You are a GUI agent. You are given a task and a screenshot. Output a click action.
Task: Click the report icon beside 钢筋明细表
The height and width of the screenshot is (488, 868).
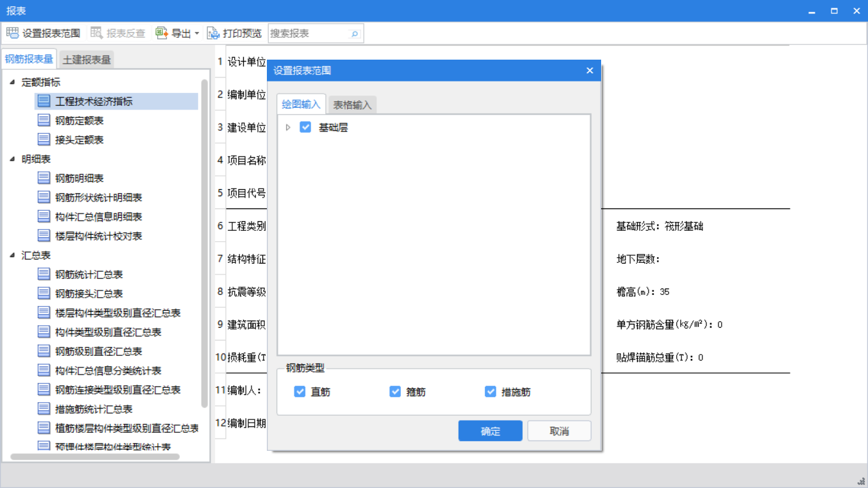[x=44, y=178]
